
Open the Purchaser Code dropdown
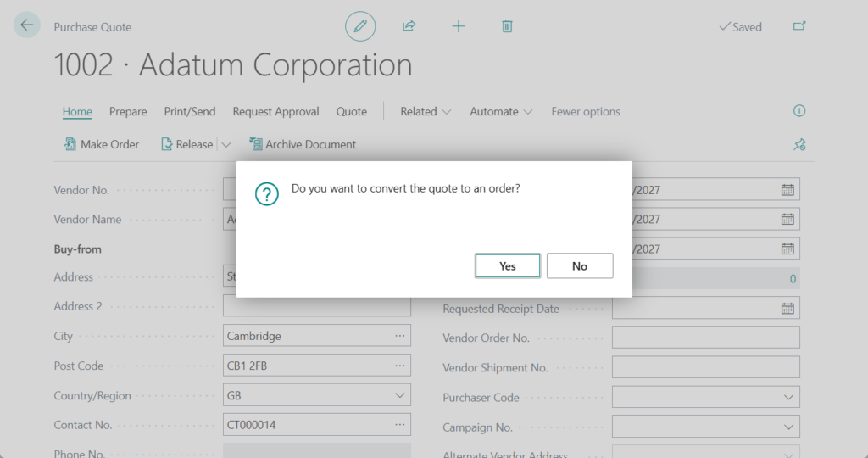tap(788, 398)
